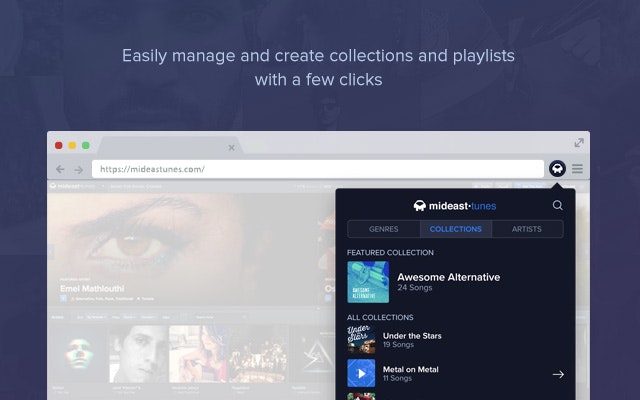Image resolution: width=640 pixels, height=400 pixels.
Task: Play the Metal on Metal collection
Action: [x=361, y=373]
